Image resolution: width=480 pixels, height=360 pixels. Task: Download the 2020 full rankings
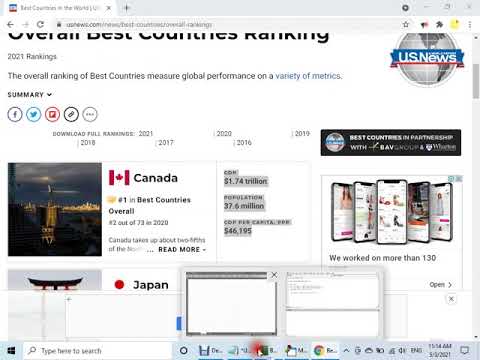224,133
